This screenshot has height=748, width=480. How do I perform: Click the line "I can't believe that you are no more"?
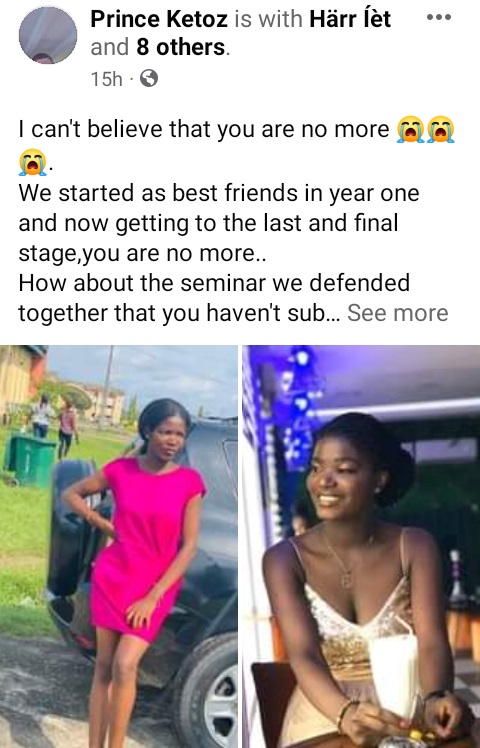204,129
